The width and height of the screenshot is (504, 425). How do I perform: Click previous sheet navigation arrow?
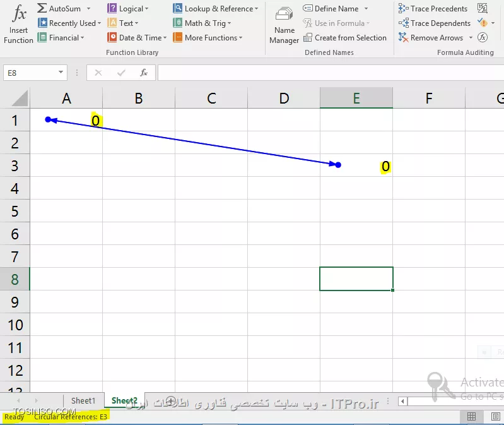[18, 400]
